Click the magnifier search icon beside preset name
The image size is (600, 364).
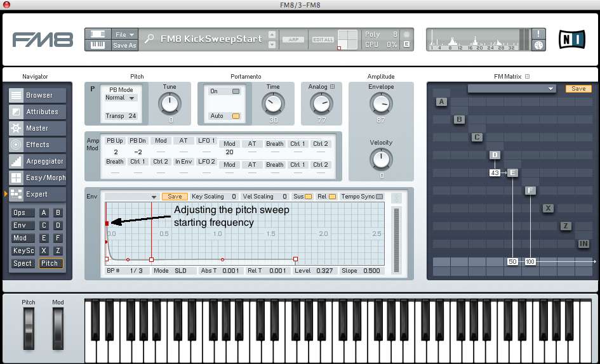point(149,39)
